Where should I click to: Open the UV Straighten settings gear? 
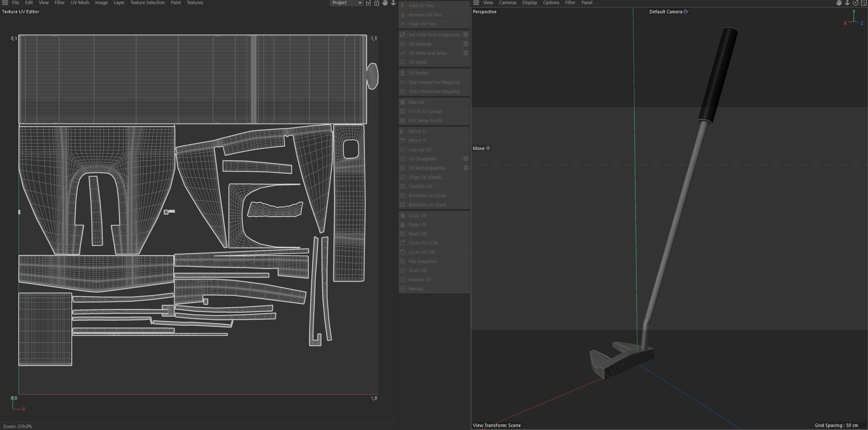tap(465, 159)
